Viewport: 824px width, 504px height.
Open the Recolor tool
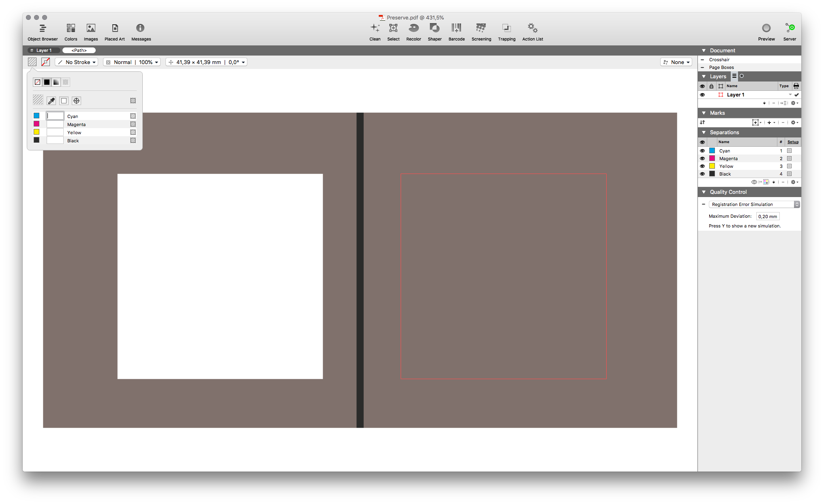[413, 32]
